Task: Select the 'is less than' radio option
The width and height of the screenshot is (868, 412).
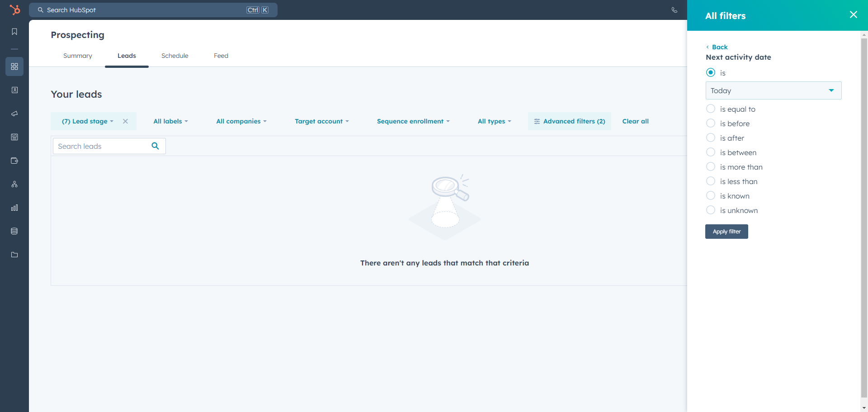Action: click(711, 181)
